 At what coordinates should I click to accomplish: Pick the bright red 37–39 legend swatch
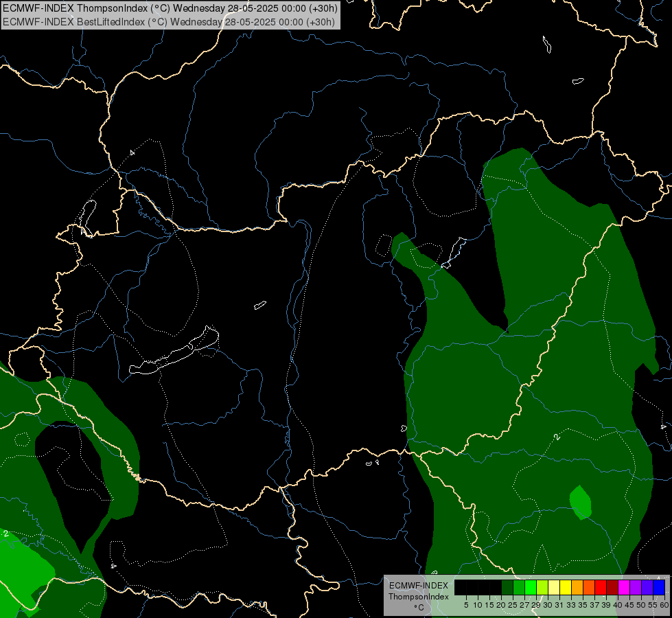pos(601,587)
